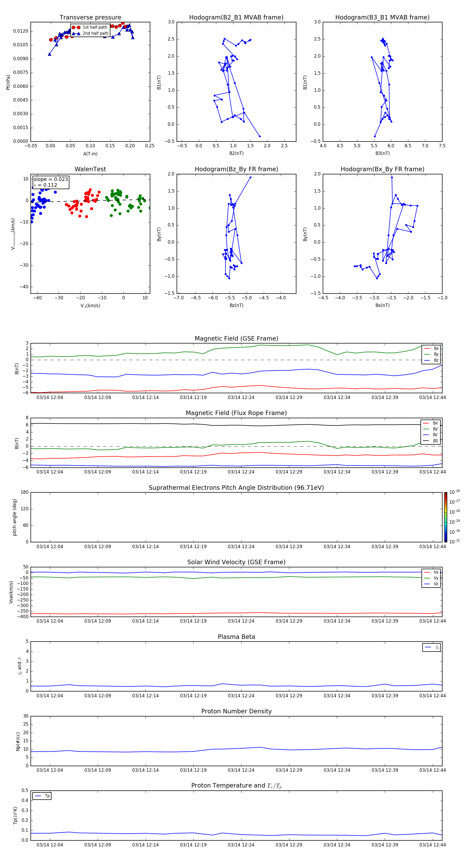
Task: Click the 'Magnetic Field (Flux Rope Frame)' title
Action: pos(236,413)
